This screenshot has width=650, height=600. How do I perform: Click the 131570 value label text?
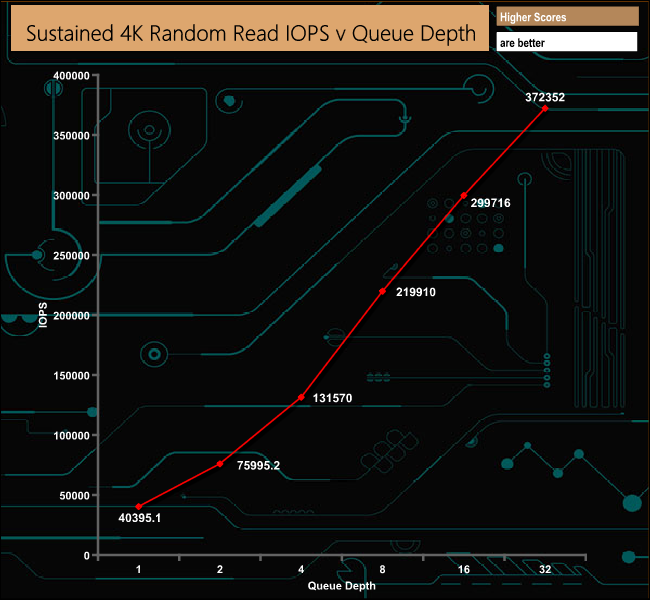pos(332,398)
